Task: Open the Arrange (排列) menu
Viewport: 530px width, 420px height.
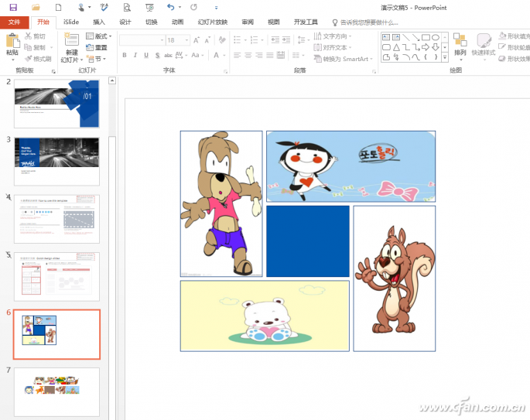Action: click(460, 46)
